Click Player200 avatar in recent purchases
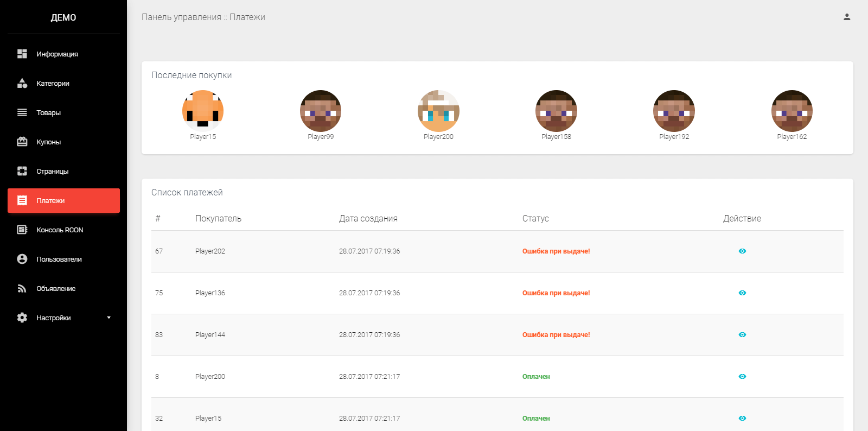868x431 pixels. (x=438, y=111)
